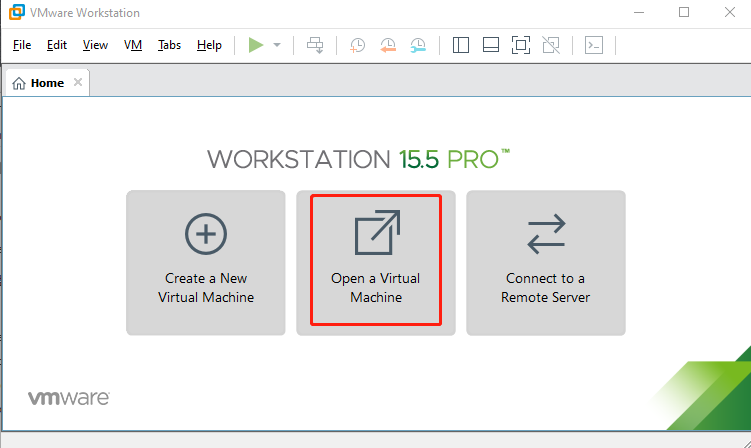Viewport: 751px width, 448px height.
Task: Minimize the VMware Workstation window
Action: click(639, 12)
